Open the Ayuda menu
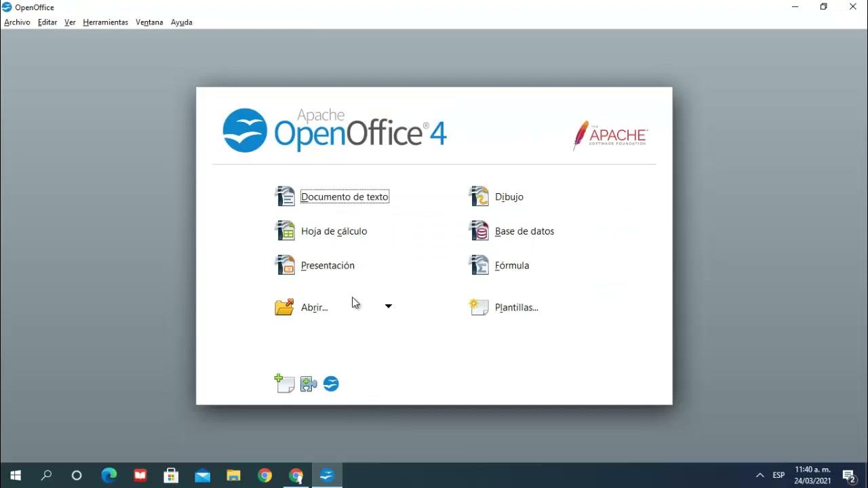 click(182, 22)
